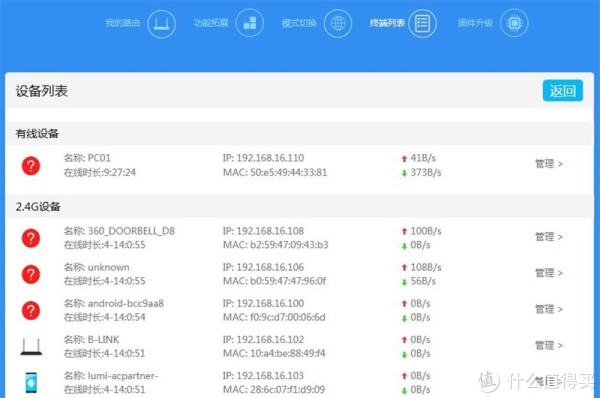Screen dimensions: 600x398
Task: Select online time 在线时长:9:27:24
Action: (99, 173)
